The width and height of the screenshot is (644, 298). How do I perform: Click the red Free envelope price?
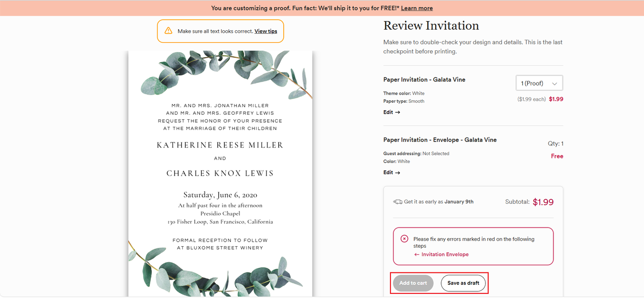pyautogui.click(x=557, y=156)
